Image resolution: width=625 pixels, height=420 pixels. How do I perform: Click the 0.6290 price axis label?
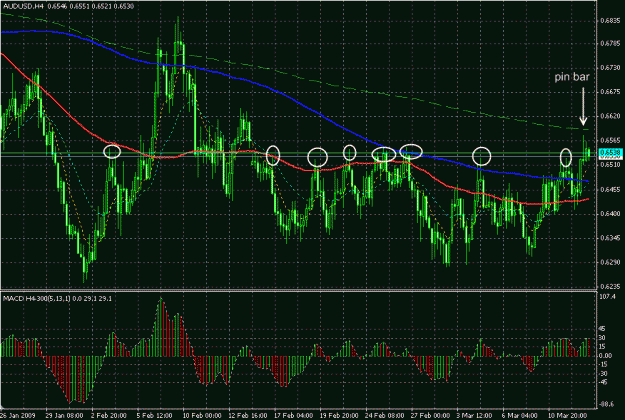click(x=610, y=263)
